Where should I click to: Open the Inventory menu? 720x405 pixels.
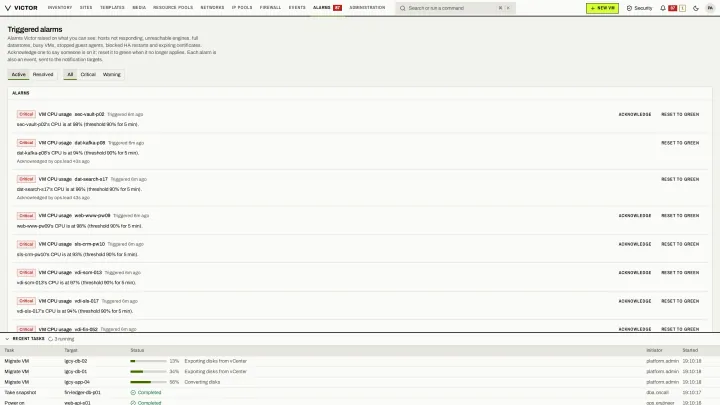coord(60,8)
